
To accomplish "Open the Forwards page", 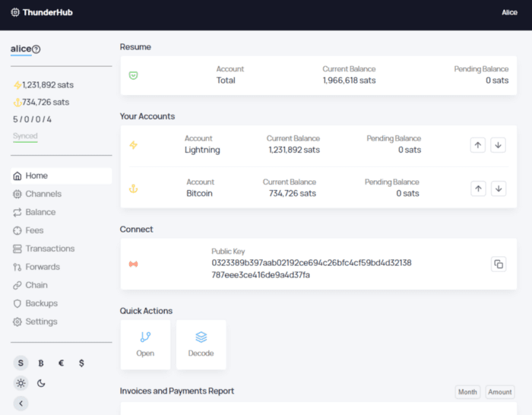I will coord(61,267).
